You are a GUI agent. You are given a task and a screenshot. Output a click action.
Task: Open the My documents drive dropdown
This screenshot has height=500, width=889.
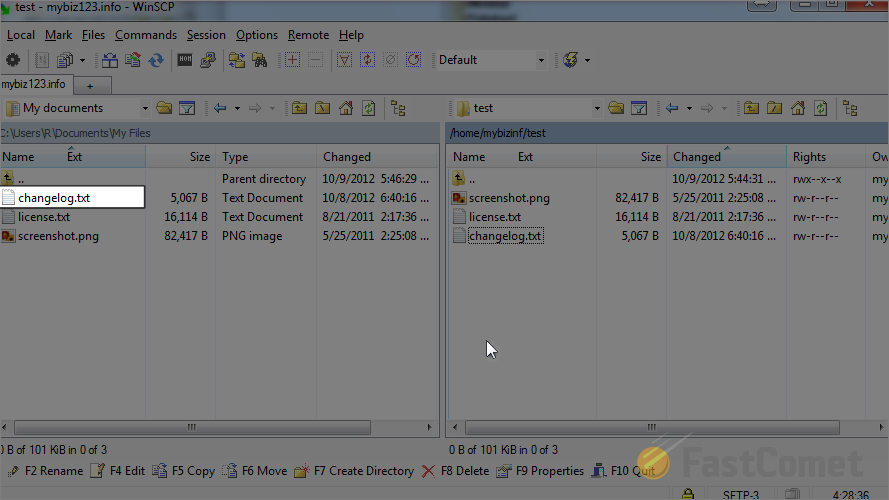[x=145, y=108]
